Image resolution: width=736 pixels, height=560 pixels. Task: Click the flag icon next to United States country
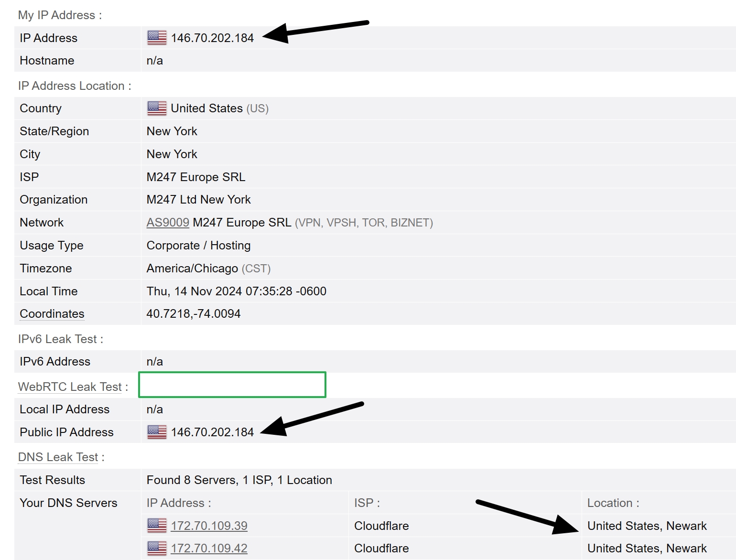click(x=156, y=108)
